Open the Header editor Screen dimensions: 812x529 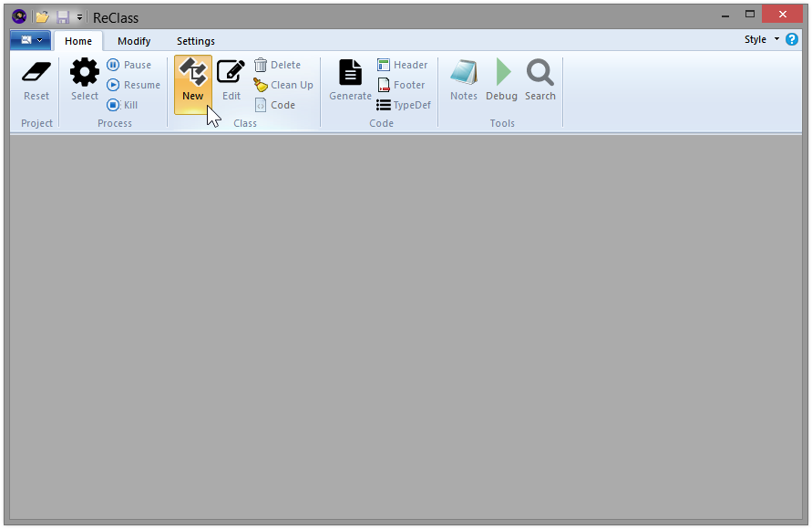pos(403,65)
